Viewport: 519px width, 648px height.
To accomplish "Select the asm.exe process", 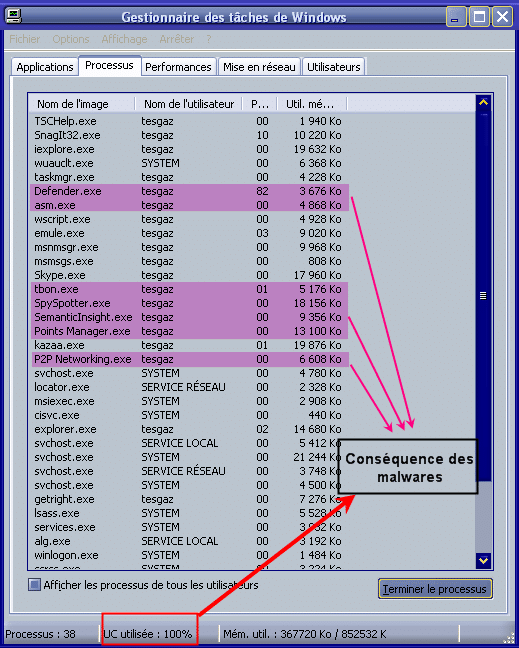I will point(190,205).
